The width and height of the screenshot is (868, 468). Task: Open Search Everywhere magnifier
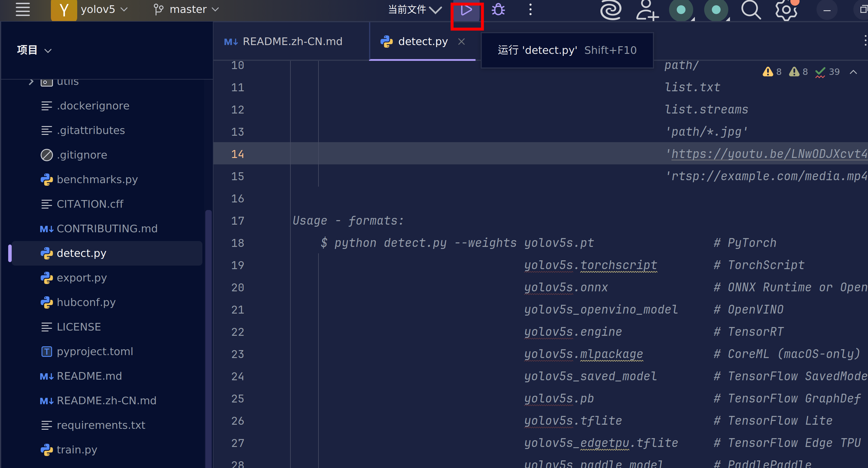(x=750, y=10)
